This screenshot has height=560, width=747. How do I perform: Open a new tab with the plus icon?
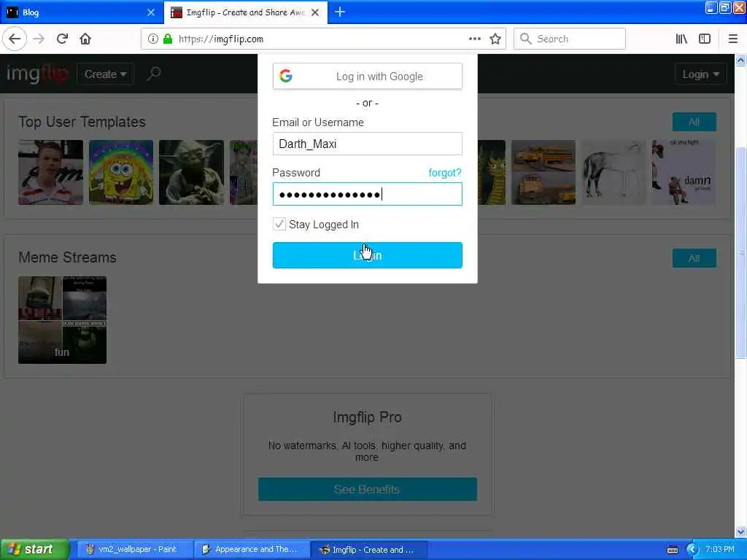click(x=340, y=12)
